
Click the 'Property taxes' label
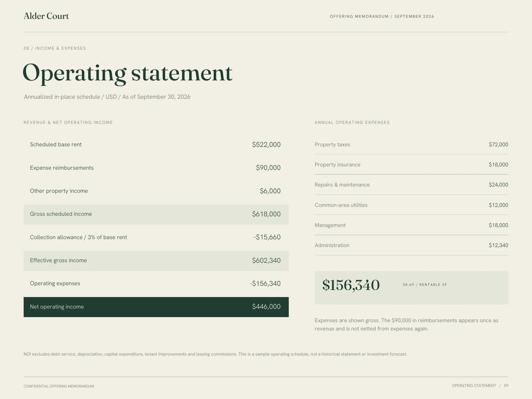332,145
